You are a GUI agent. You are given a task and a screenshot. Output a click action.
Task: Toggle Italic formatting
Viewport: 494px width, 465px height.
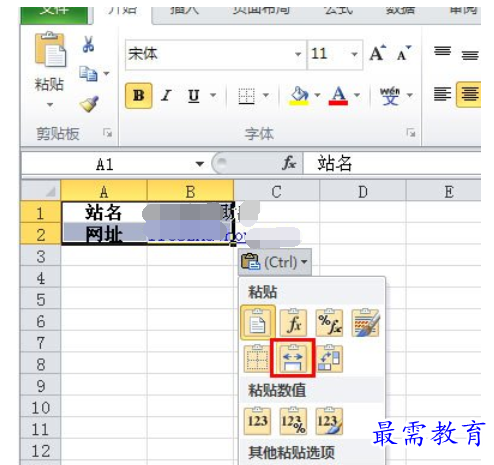pos(166,96)
